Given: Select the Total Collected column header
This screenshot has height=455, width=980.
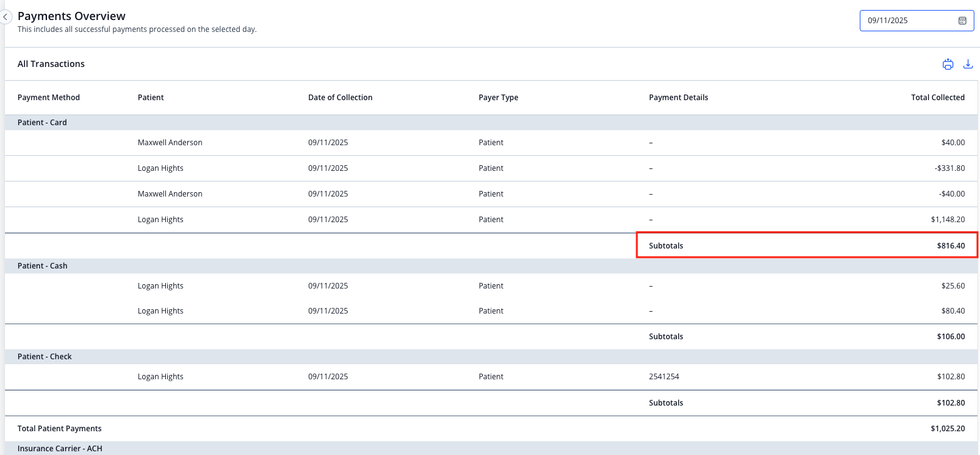Looking at the screenshot, I should (x=938, y=98).
